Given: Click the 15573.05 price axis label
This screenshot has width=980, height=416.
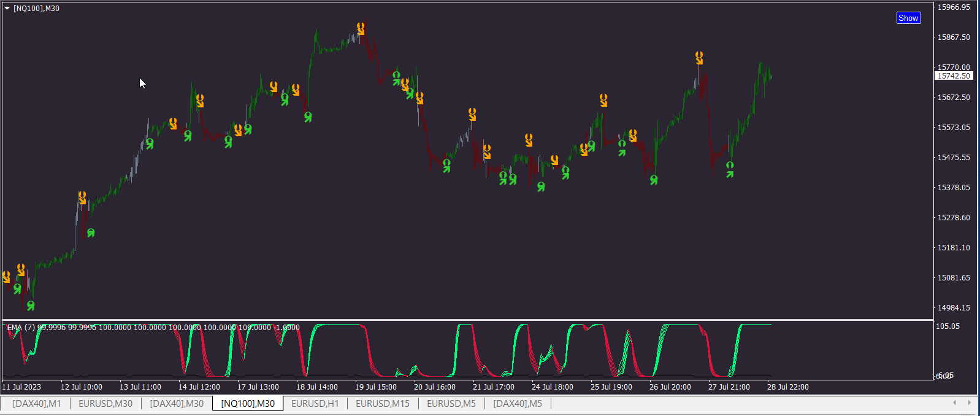Looking at the screenshot, I should coord(954,128).
